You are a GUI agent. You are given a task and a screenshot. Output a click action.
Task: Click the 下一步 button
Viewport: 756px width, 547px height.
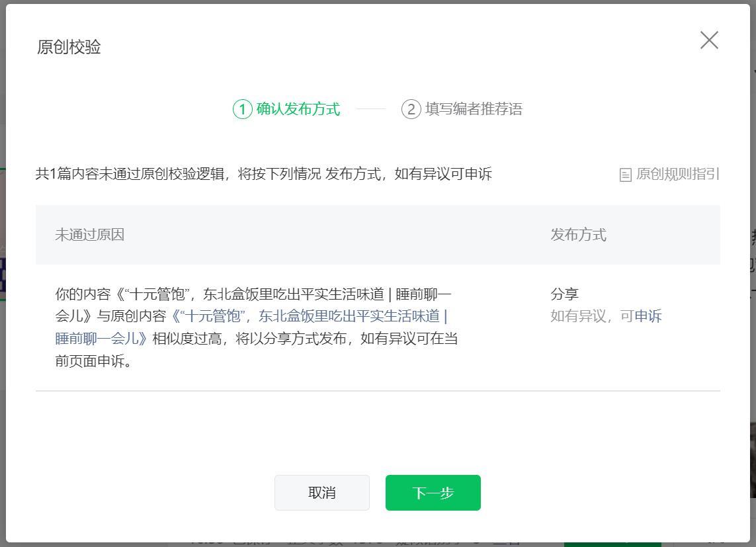click(433, 493)
